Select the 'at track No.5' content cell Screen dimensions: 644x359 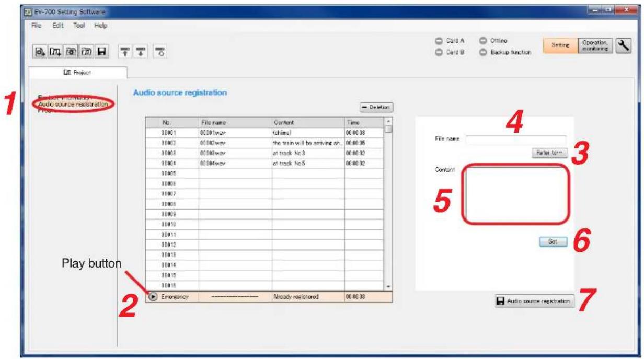coord(308,164)
